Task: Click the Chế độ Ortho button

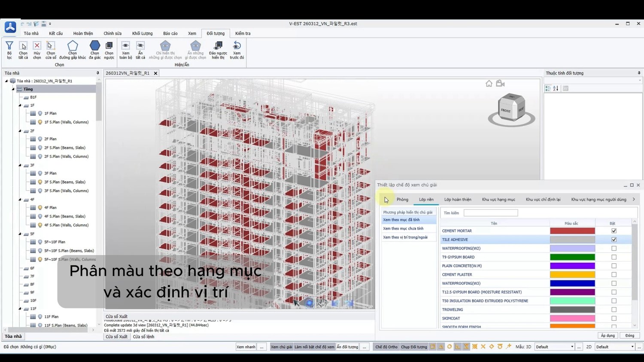Action: click(386, 347)
